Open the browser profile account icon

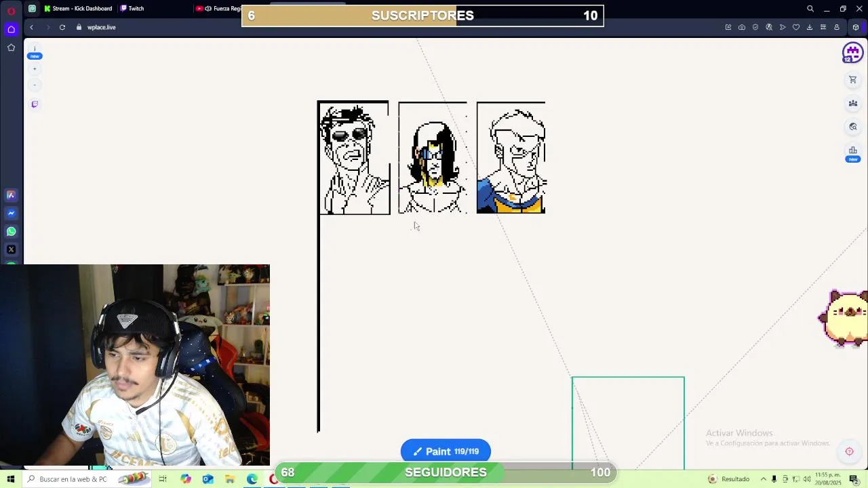tap(837, 27)
